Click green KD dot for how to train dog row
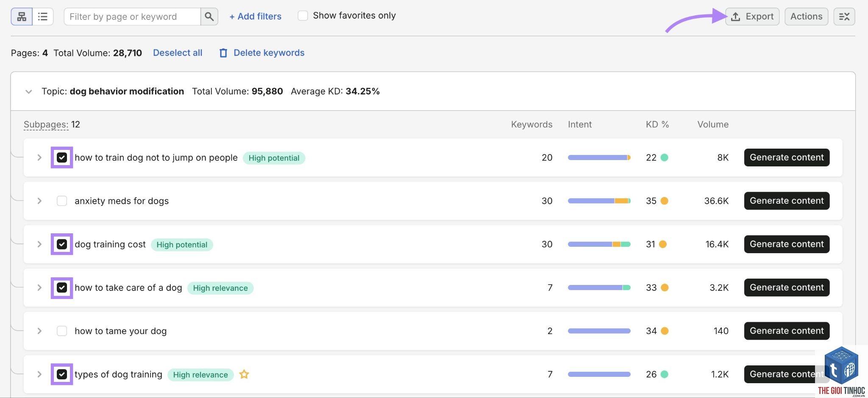This screenshot has height=398, width=868. (x=664, y=158)
